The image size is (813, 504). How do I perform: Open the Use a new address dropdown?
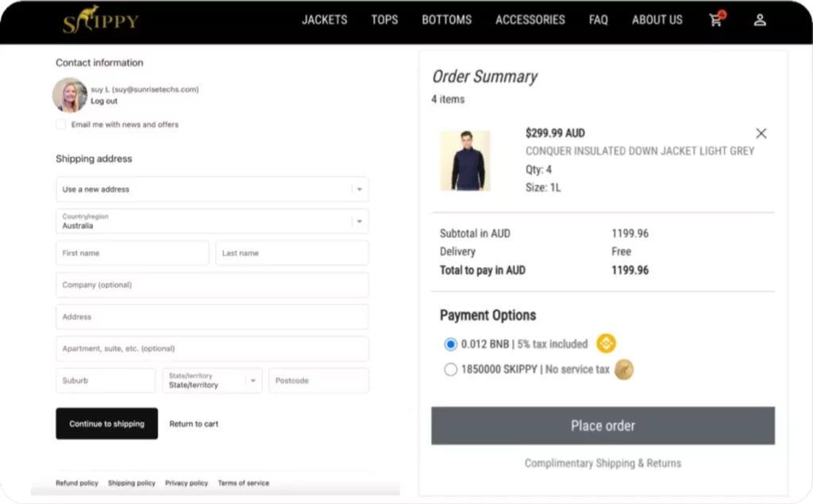[212, 189]
